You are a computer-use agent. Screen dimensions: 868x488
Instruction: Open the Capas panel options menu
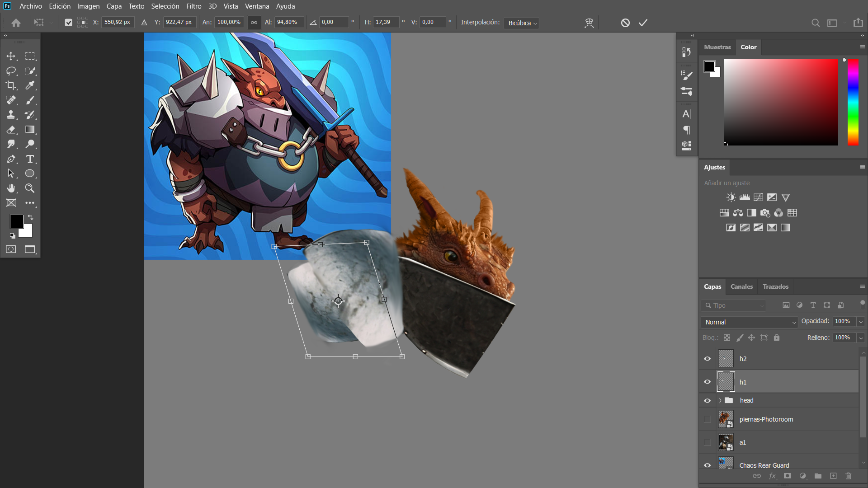tap(862, 286)
